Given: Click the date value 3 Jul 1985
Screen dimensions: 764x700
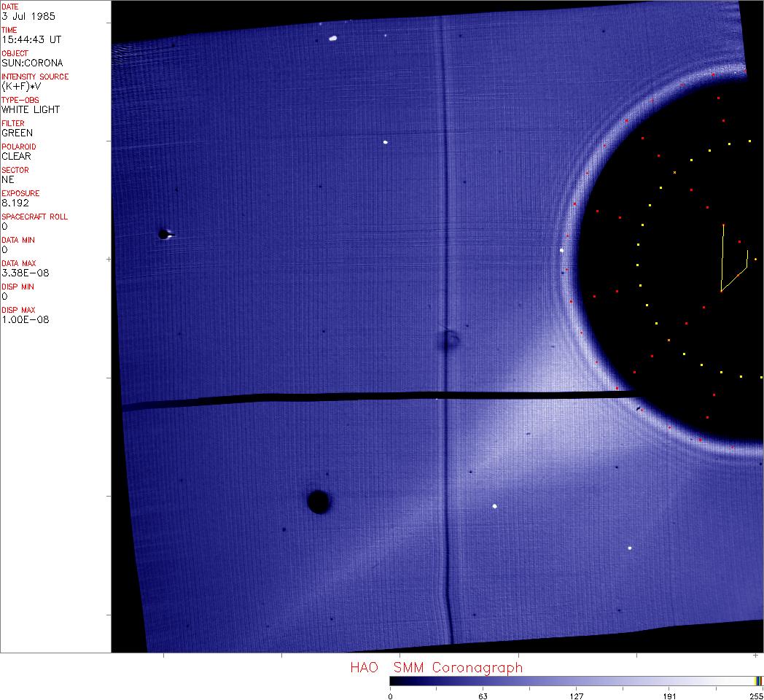Looking at the screenshot, I should (x=28, y=16).
